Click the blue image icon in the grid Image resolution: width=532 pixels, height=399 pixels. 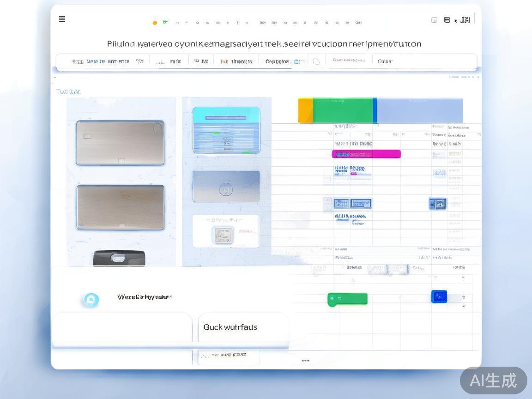[x=437, y=203]
